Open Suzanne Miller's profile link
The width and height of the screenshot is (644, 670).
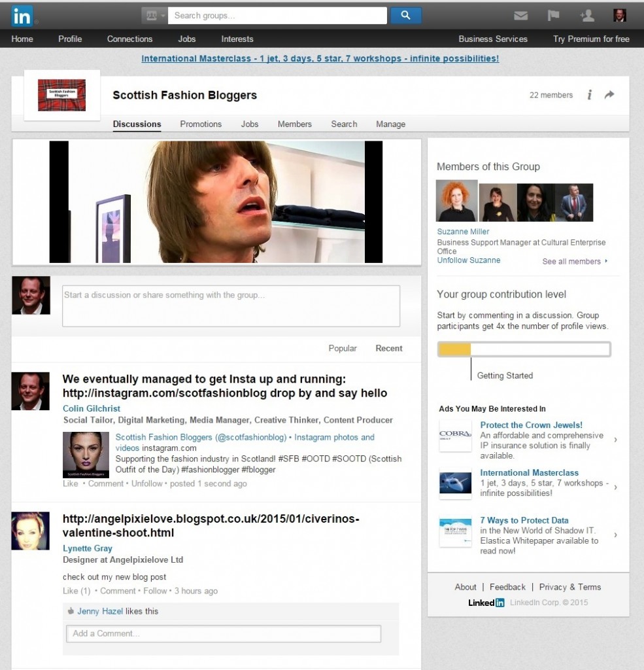pyautogui.click(x=463, y=232)
